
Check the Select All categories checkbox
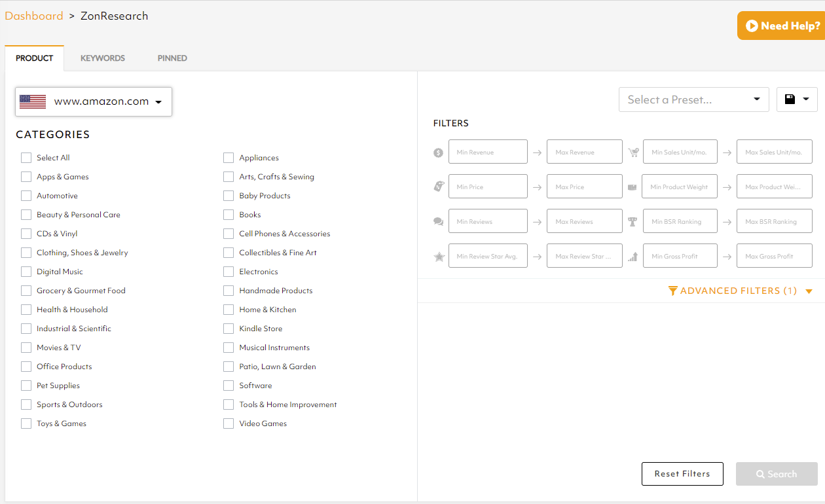[26, 158]
